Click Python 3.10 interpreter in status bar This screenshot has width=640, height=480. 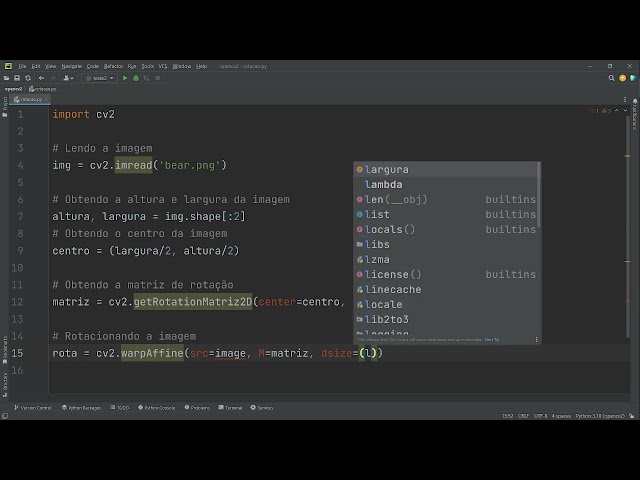pyautogui.click(x=600, y=416)
